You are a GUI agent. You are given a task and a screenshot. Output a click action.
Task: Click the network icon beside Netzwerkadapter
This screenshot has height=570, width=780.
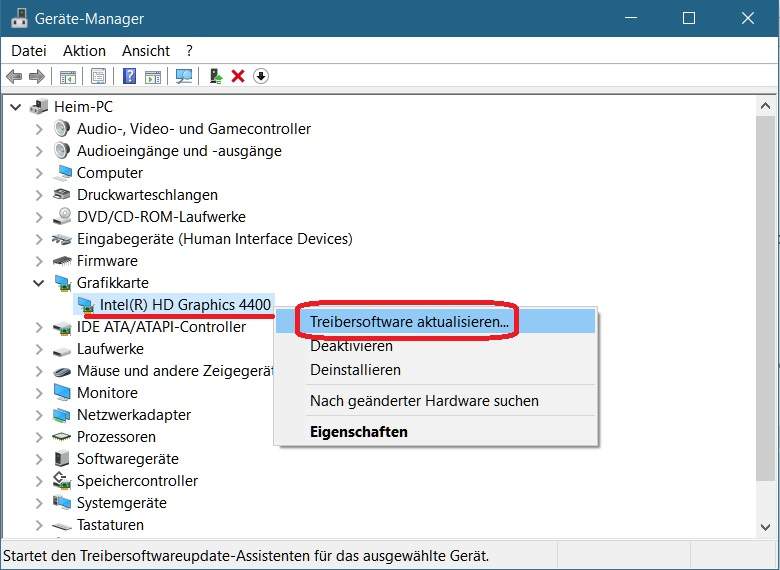pyautogui.click(x=62, y=415)
